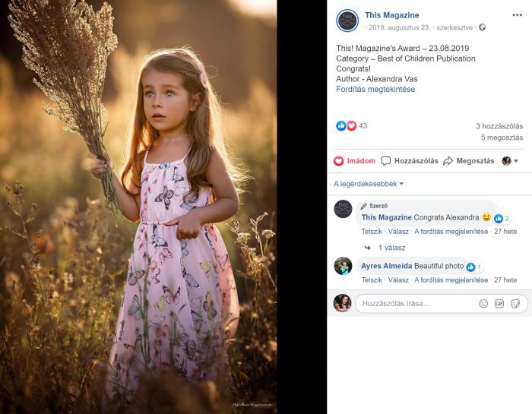This screenshot has height=414, width=532.
Task: Open the three-dot post options menu
Action: coord(517,15)
